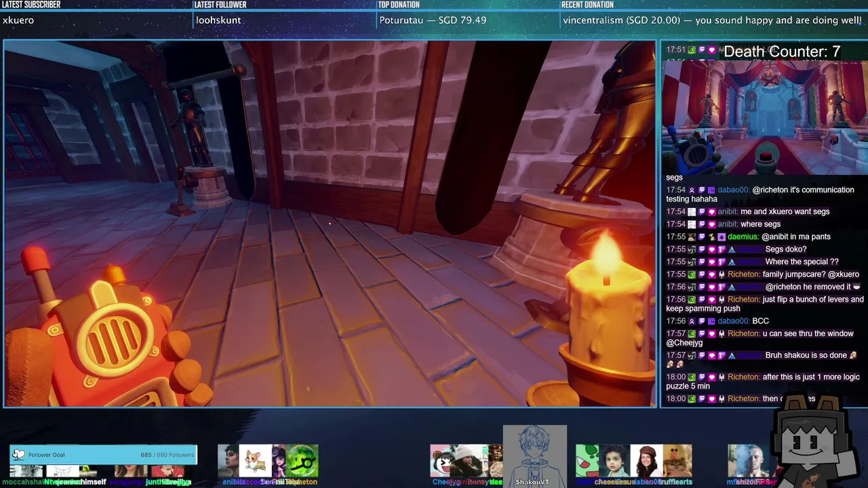Select the corgi avatar in the participant strip

(x=255, y=461)
